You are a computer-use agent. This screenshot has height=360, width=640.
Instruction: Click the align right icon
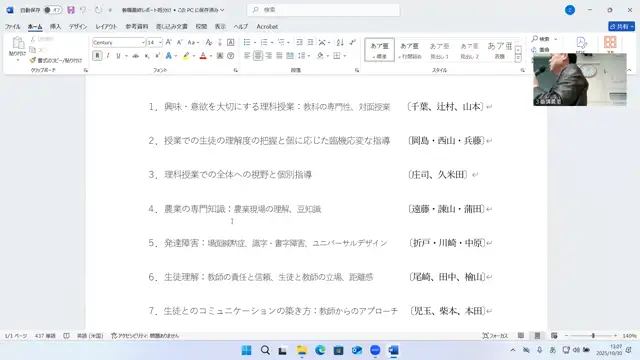[x=269, y=56]
